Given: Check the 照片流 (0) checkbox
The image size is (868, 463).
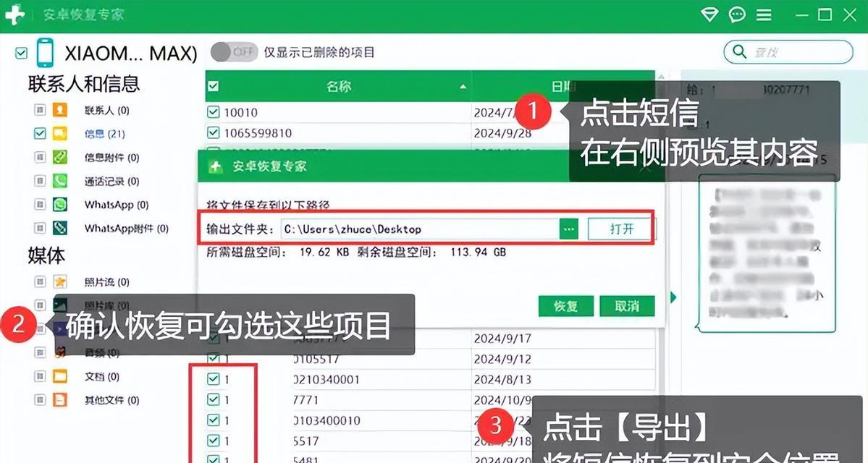Looking at the screenshot, I should [x=40, y=282].
